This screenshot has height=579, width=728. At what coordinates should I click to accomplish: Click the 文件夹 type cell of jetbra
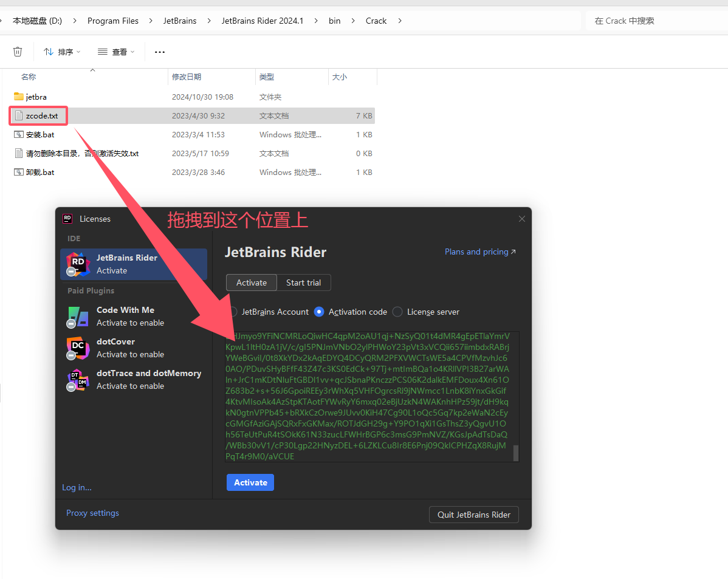(x=270, y=97)
